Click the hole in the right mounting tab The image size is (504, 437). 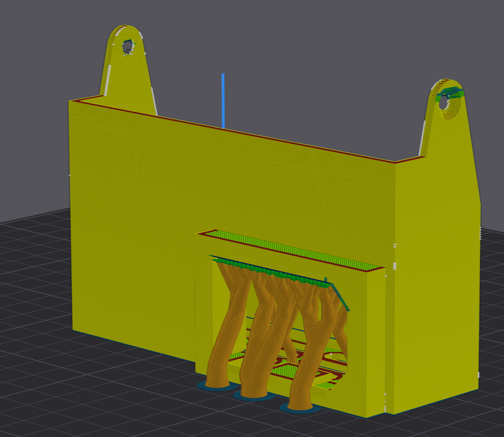pos(444,103)
